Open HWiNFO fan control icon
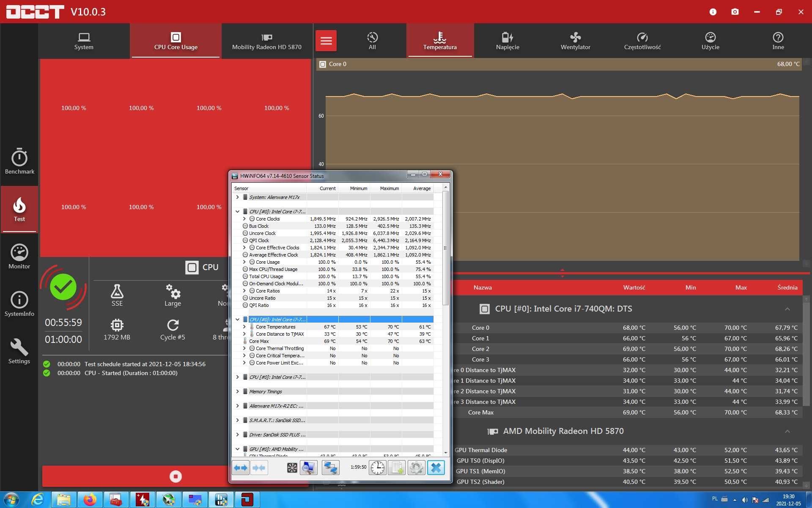This screenshot has width=812, height=508. [x=292, y=468]
